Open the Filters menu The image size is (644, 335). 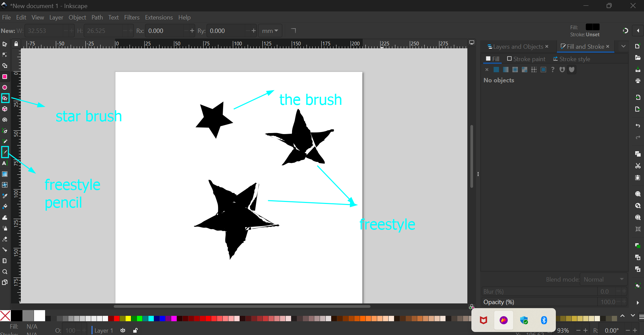point(132,17)
